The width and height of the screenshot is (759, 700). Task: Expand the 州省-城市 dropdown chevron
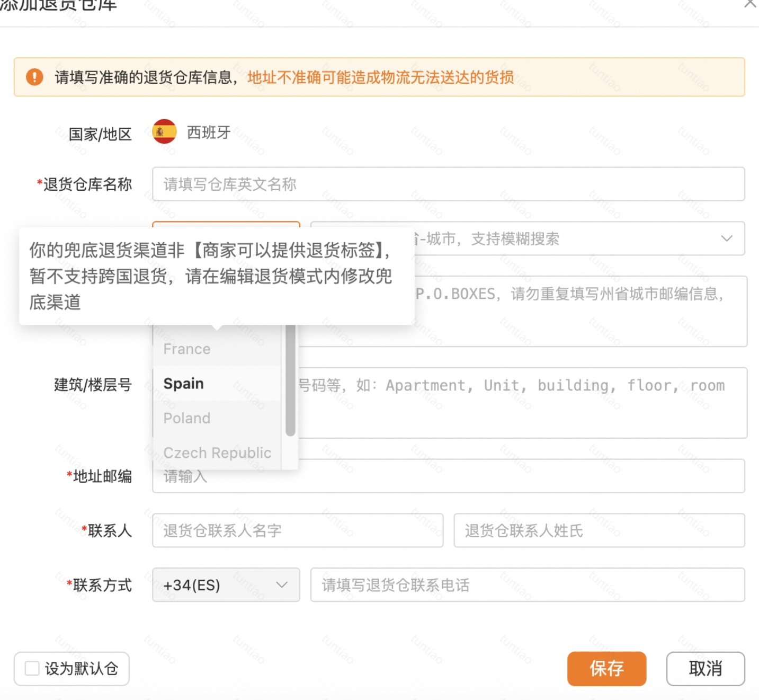click(x=726, y=239)
